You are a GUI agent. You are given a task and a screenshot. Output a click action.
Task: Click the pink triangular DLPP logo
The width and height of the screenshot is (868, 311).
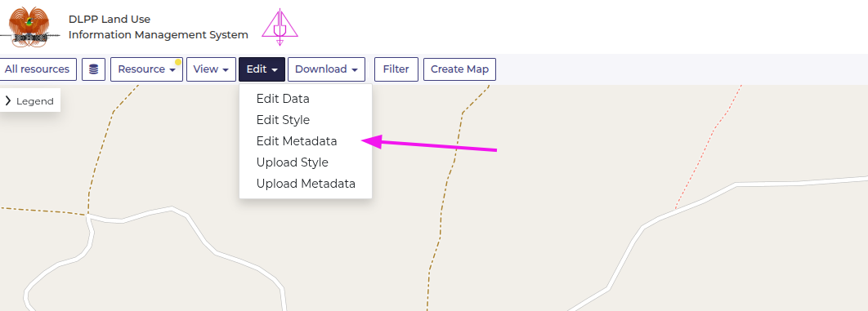(280, 27)
